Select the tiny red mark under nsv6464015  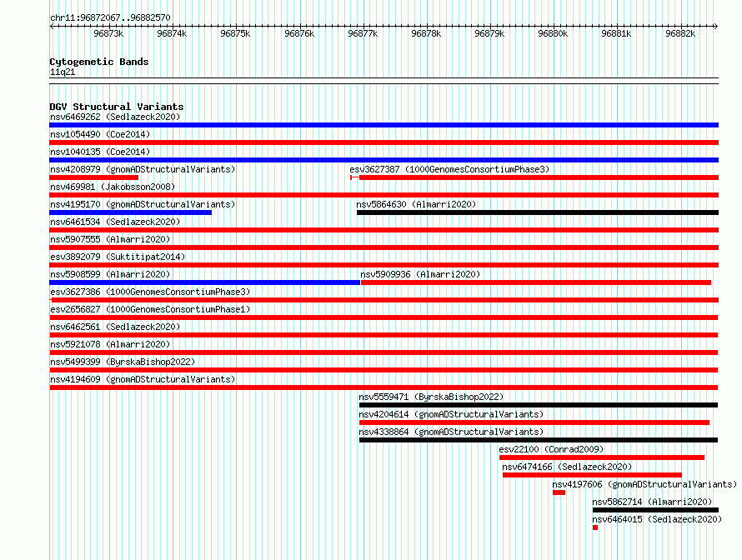click(x=595, y=527)
